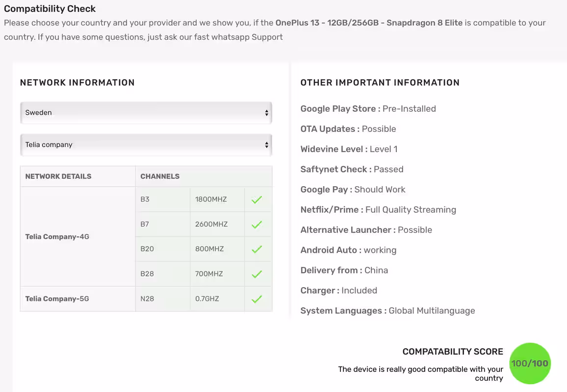Click the 800MHZ frequency value

click(x=209, y=249)
